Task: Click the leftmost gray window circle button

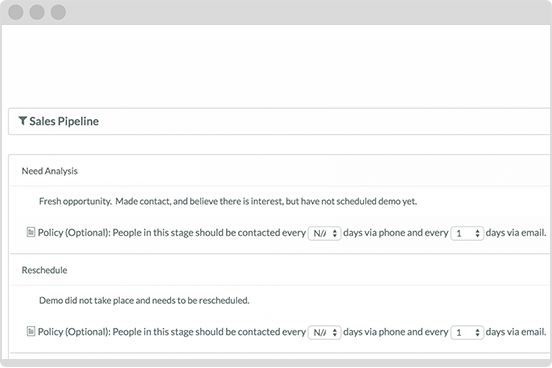Action: click(x=16, y=12)
